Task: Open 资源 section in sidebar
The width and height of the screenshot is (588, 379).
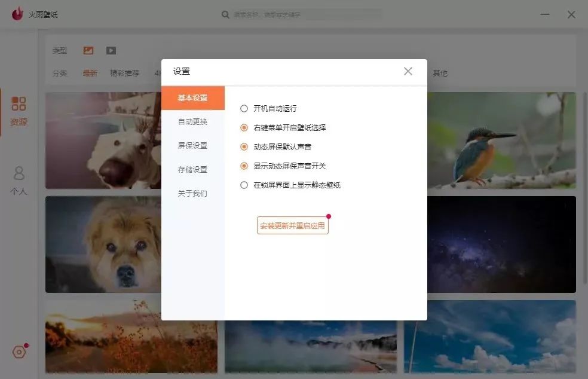Action: [x=19, y=111]
